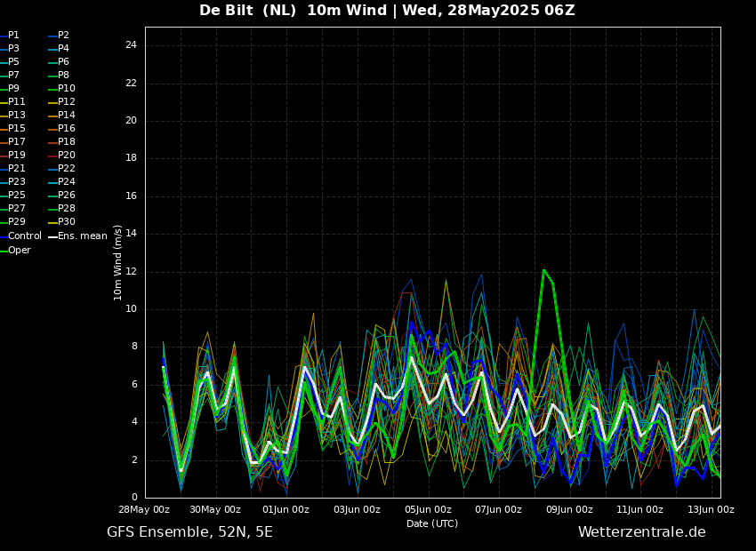756x551 pixels.
Task: Click the P2 legend entry
Action: pyautogui.click(x=63, y=36)
